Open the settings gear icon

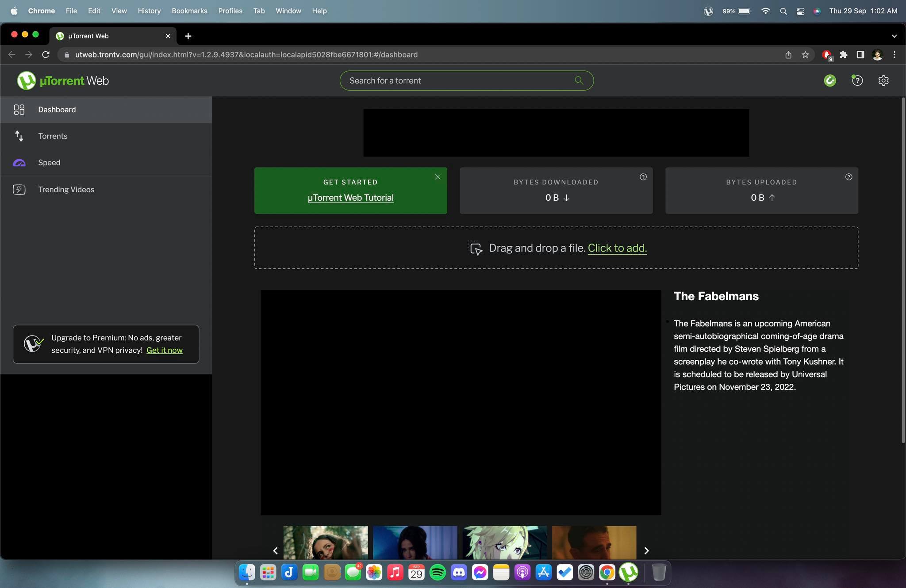click(883, 80)
